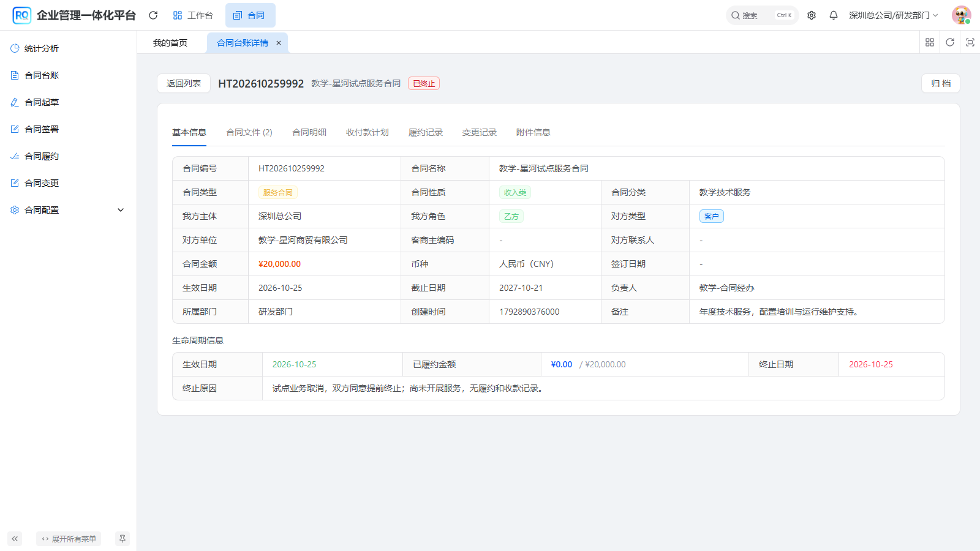The height and width of the screenshot is (551, 980).
Task: Open the 变更记录 tab
Action: point(480,132)
